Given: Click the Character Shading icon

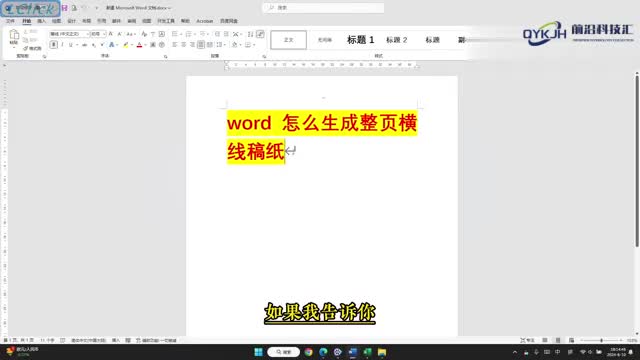Looking at the screenshot, I should [153, 44].
